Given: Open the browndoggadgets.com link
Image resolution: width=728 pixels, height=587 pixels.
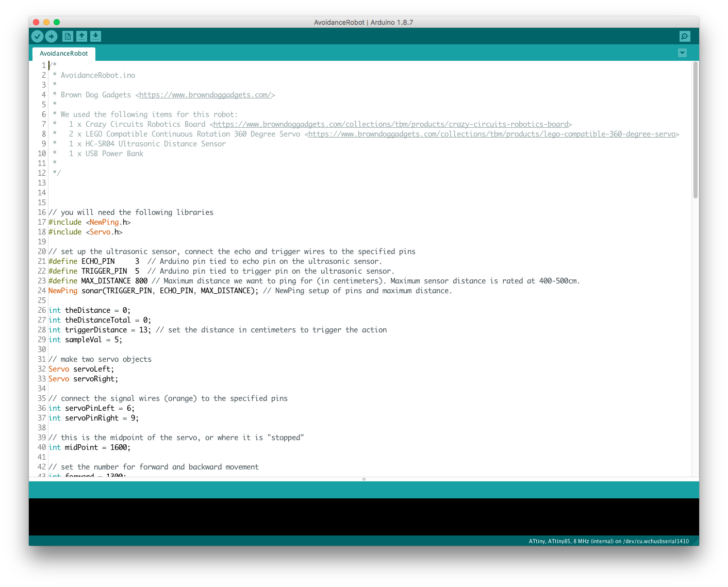Looking at the screenshot, I should click(x=205, y=94).
